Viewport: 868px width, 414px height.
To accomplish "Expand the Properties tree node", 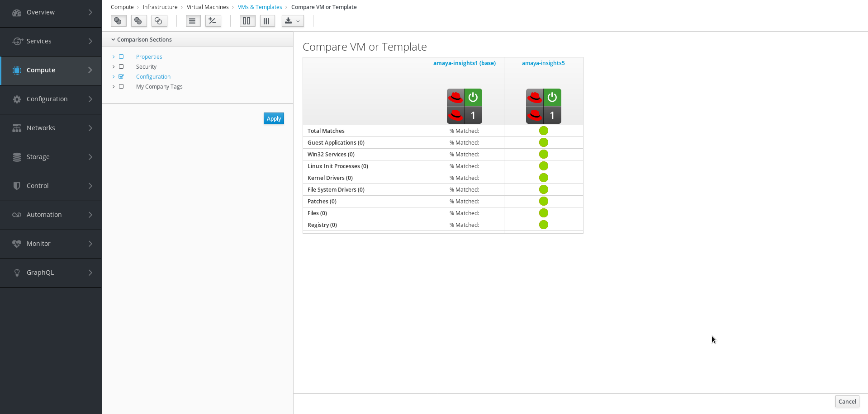I will 114,57.
